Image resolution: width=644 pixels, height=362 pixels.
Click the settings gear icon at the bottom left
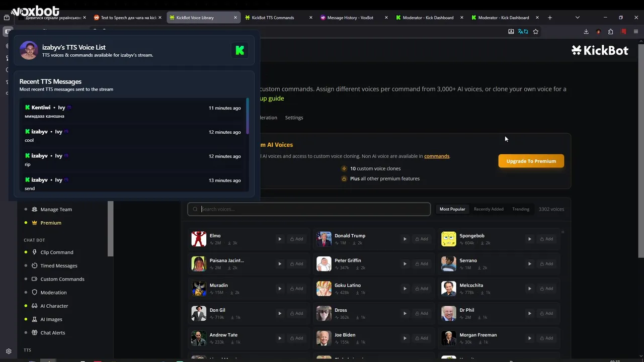pos(9,351)
